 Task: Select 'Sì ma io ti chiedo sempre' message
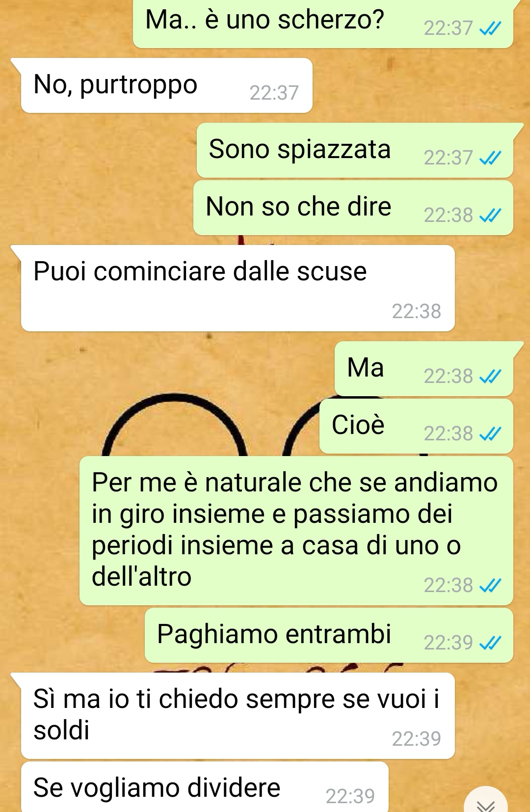[238, 716]
